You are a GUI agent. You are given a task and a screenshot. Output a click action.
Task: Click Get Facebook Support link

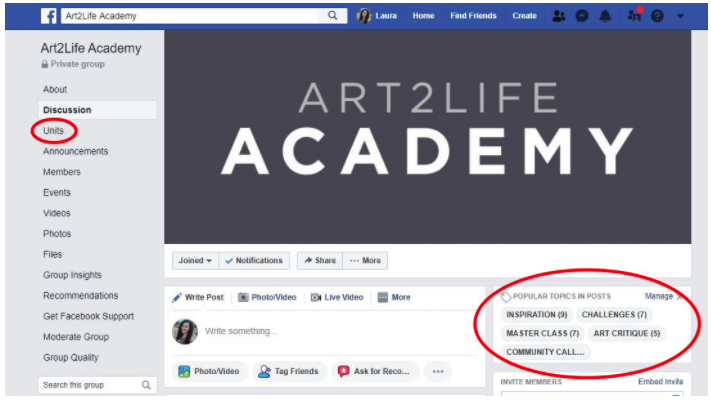point(88,317)
